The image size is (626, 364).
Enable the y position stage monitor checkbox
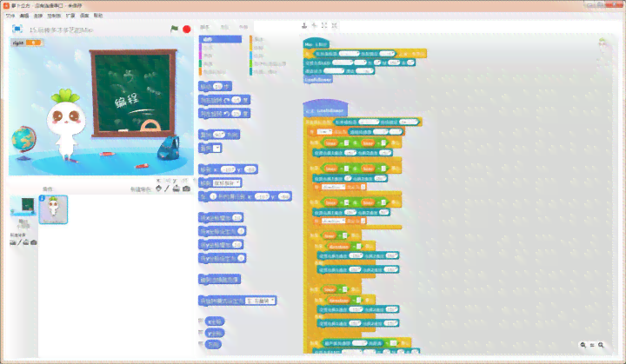point(201,333)
